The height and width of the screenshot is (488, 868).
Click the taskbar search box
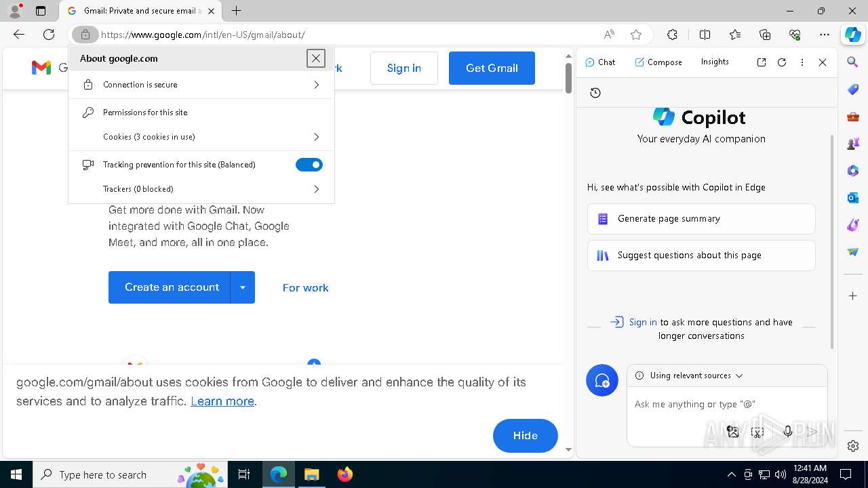click(130, 474)
